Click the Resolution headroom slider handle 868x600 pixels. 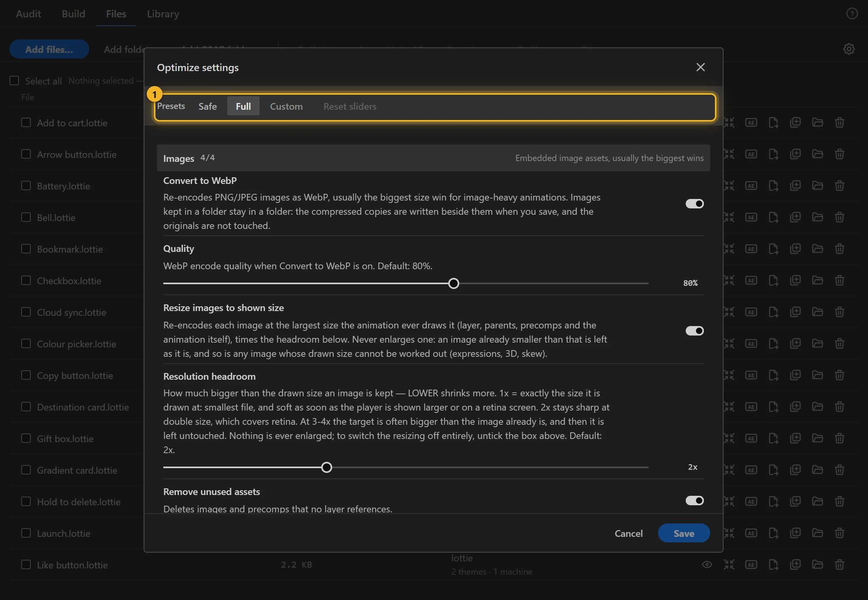pos(327,467)
